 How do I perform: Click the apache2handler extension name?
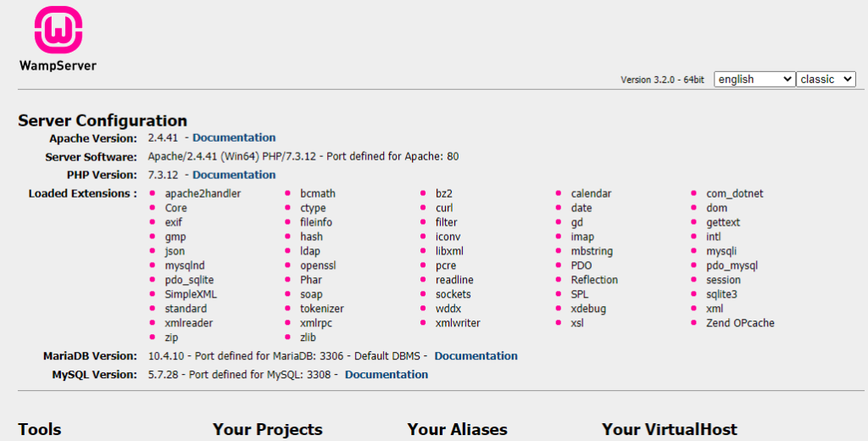click(203, 193)
